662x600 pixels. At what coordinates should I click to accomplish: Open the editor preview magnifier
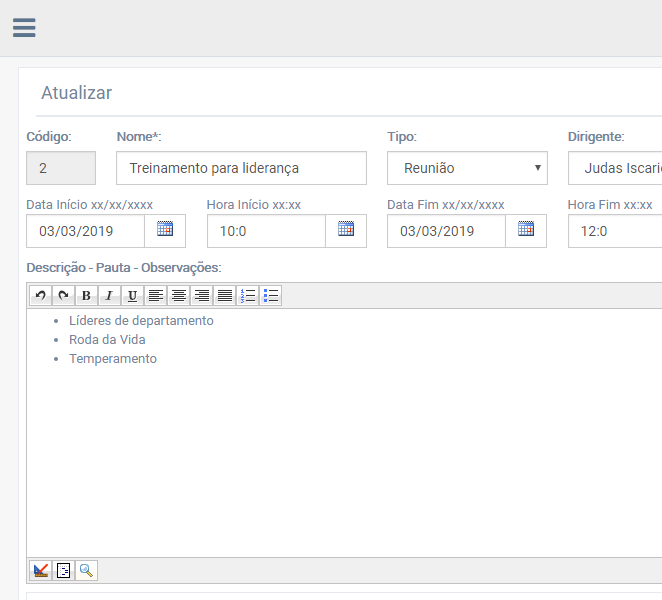(87, 570)
